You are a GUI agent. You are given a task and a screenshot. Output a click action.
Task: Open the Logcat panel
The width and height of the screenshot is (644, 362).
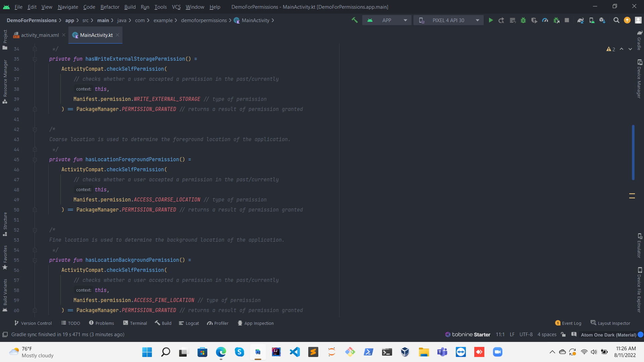point(189,323)
